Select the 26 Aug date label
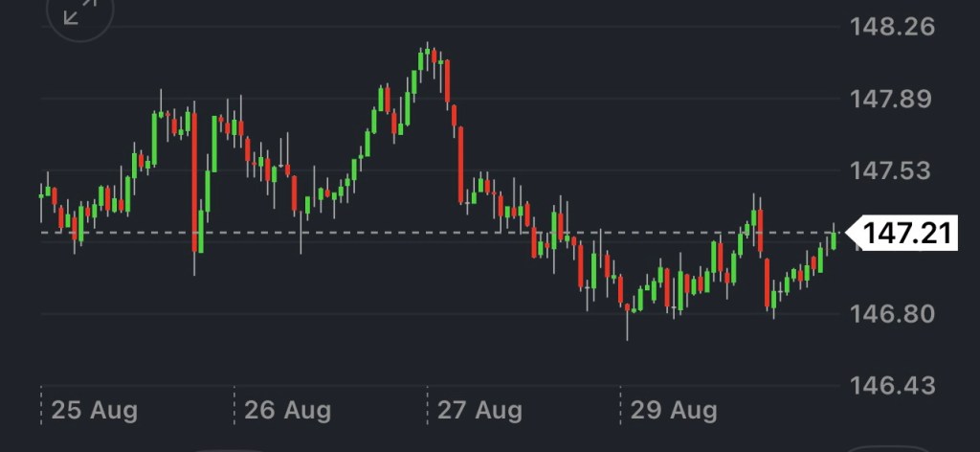980x452 pixels. [x=288, y=411]
